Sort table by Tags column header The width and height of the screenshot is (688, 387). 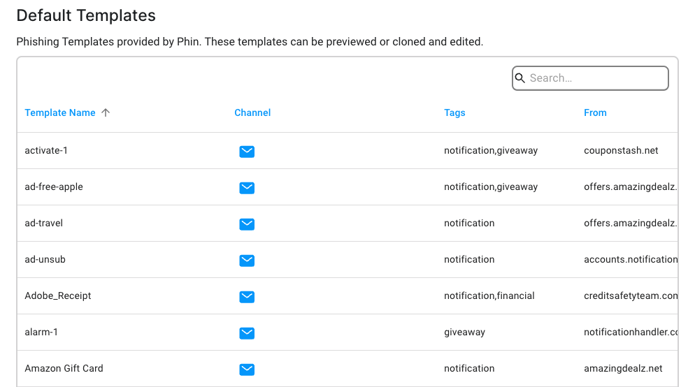(x=455, y=113)
